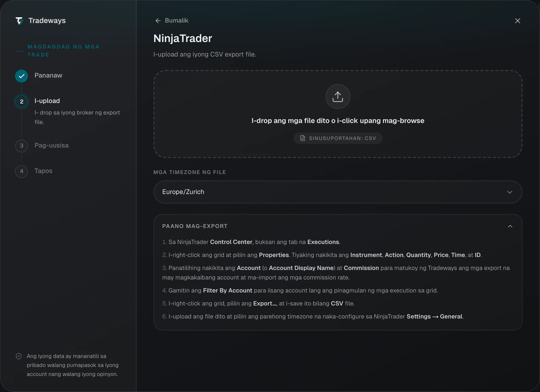Go to the Pag-uusisa step
The image size is (540, 392).
tap(51, 145)
